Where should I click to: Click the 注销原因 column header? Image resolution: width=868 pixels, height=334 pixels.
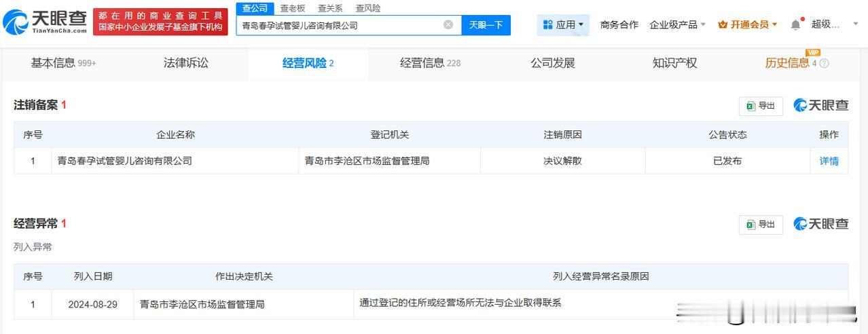coord(562,134)
